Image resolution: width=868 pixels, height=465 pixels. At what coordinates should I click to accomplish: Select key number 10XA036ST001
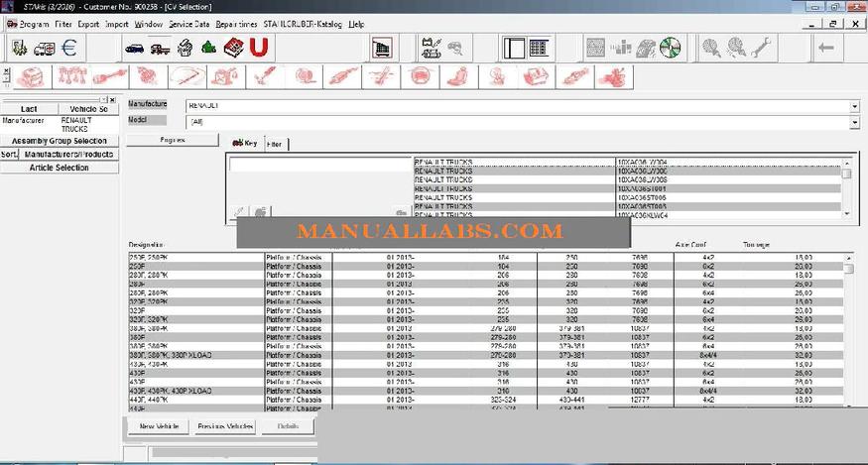pyautogui.click(x=642, y=188)
